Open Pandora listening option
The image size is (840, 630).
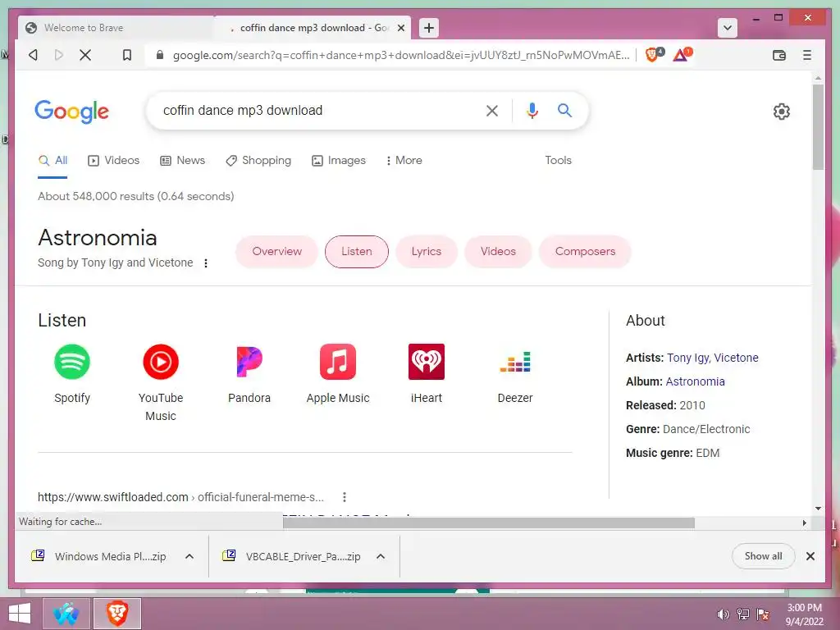[249, 374]
